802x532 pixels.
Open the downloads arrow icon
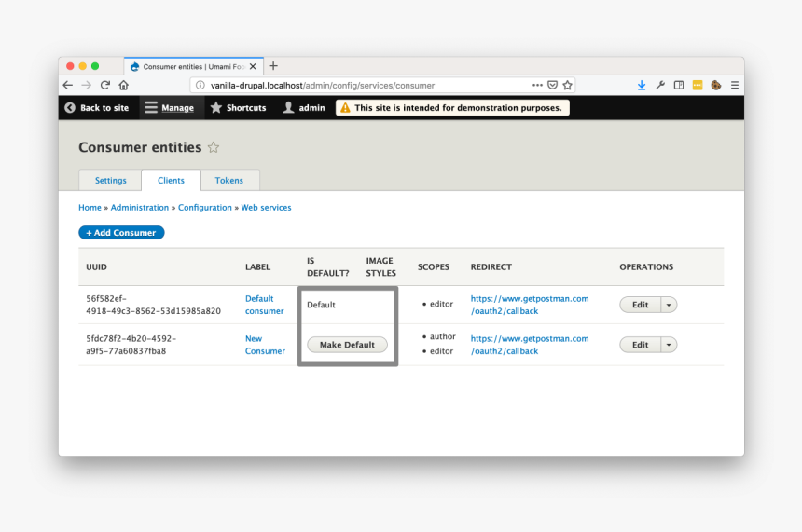pyautogui.click(x=642, y=86)
